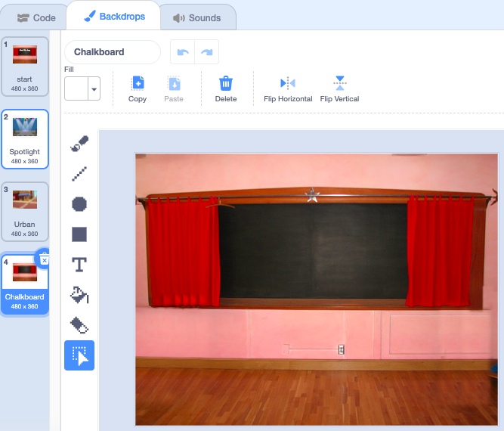Select the Spotlight backdrop thumbnail
Image resolution: width=504 pixels, height=431 pixels.
click(x=25, y=139)
